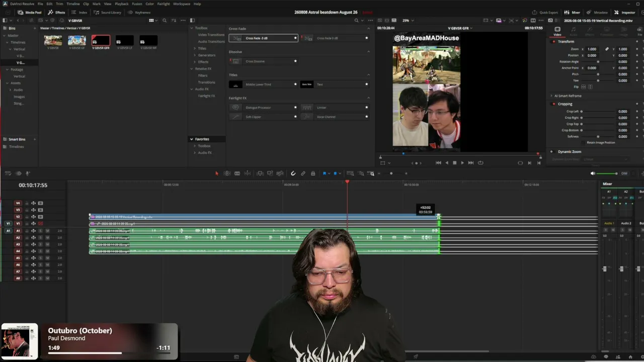644x362 pixels.
Task: Toggle Dynamic Zoom enable dot
Action: point(551,152)
